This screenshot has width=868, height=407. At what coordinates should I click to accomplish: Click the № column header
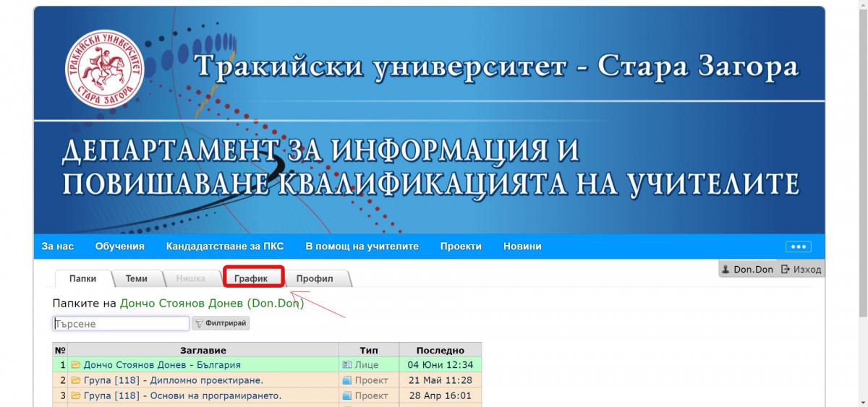coord(60,350)
